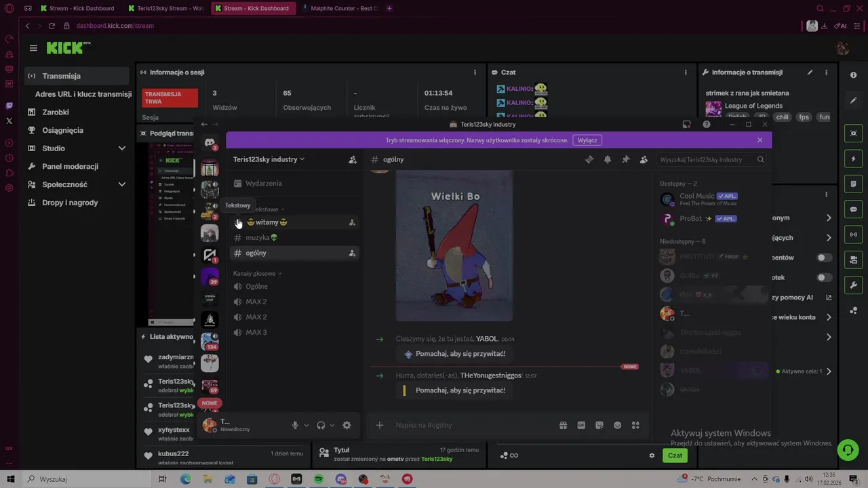Viewport: 868px width, 488px height.
Task: Open emoji picker in Discord message bar
Action: pos(617,426)
